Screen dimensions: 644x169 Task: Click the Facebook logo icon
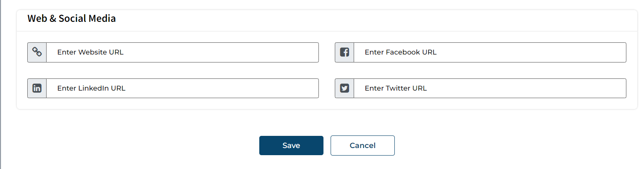(x=344, y=52)
